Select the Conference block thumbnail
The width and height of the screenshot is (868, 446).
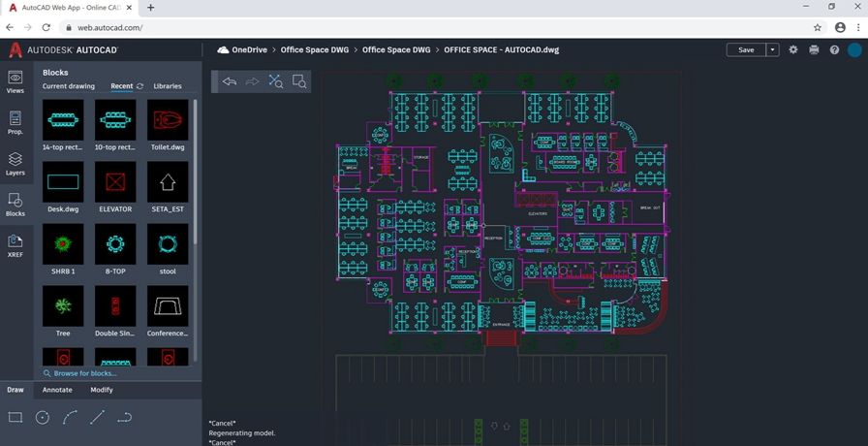coord(168,305)
